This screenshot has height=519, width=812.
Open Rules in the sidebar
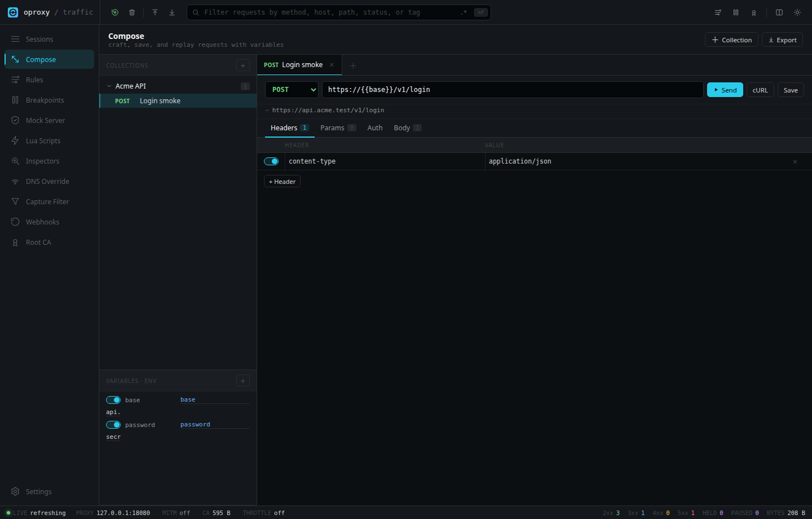pyautogui.click(x=49, y=80)
